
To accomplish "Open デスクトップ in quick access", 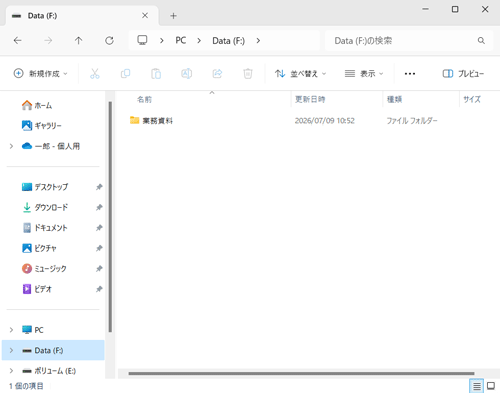I will tap(45, 187).
